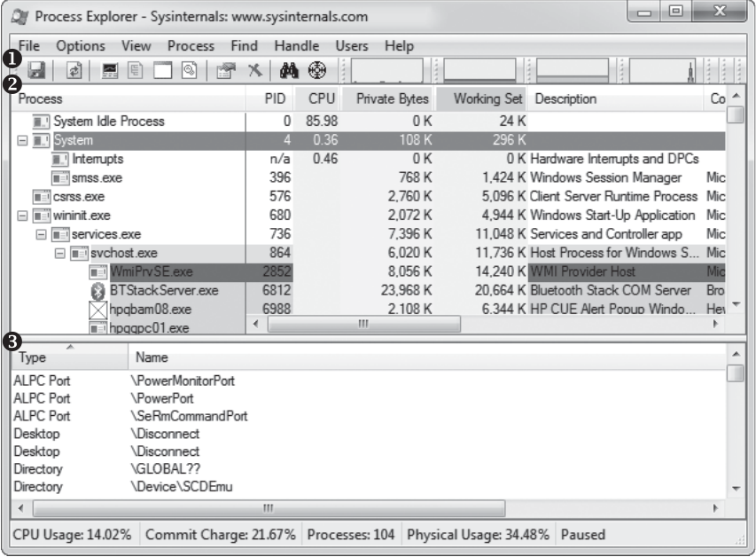The width and height of the screenshot is (756, 557).
Task: Open the Process menu
Action: (191, 46)
